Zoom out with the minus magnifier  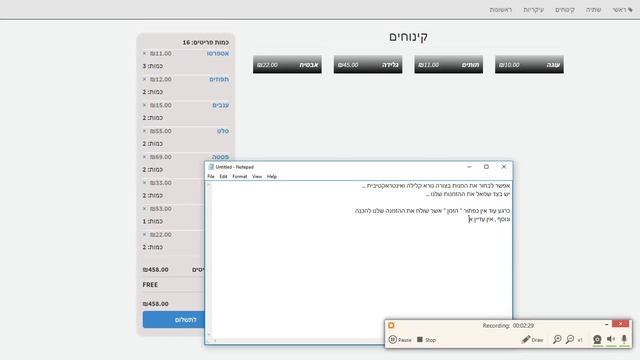click(570, 339)
